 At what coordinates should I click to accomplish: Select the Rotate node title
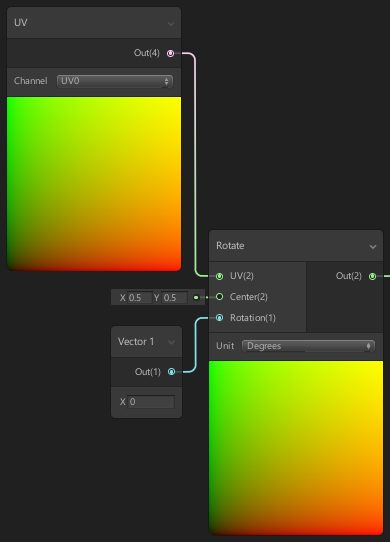230,246
